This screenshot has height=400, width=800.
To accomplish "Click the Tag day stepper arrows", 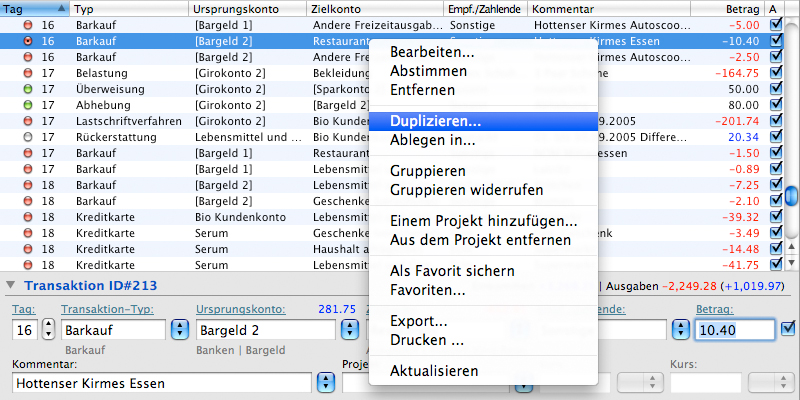I will (48, 330).
